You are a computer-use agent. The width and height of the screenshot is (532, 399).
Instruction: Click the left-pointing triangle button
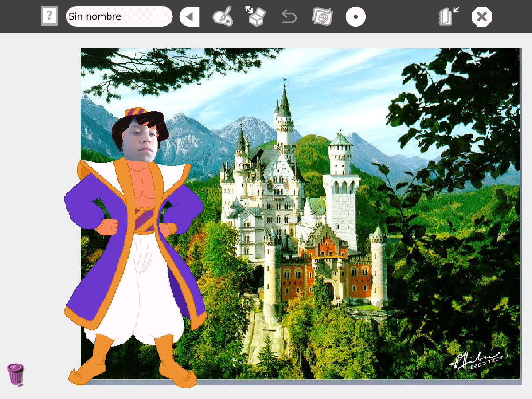[x=189, y=17]
